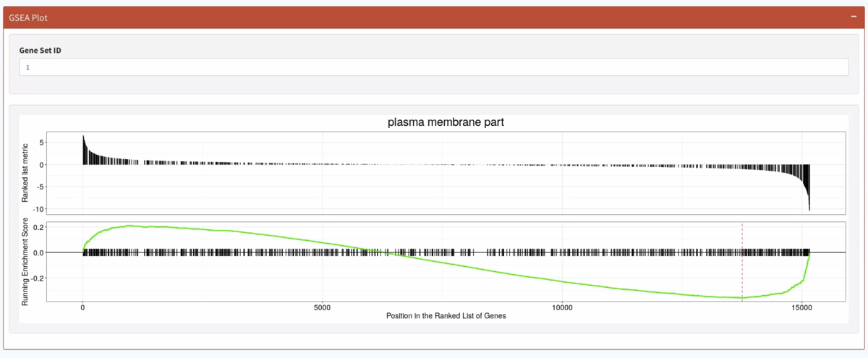Collapse the GSEA Plot panel with minus icon
This screenshot has height=358, width=868.
tap(854, 17)
